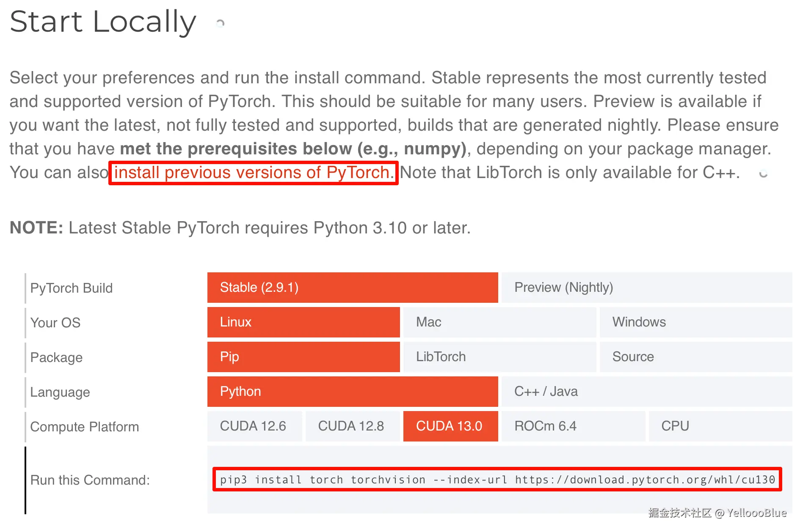Screen dimensions: 800x532
Task: Select the Stable (2.9.1) build option
Action: (352, 288)
